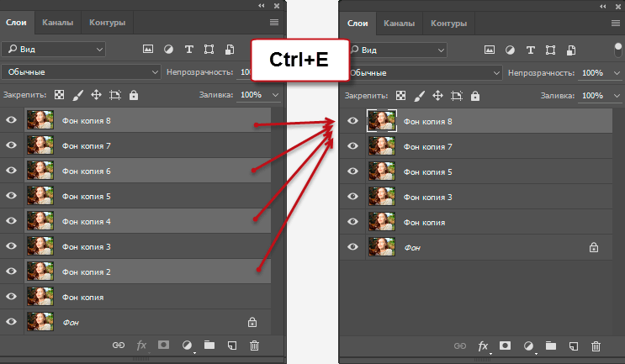Screen dimensions: 625x364
Task: Create new layer in left panel
Action: pyautogui.click(x=232, y=346)
